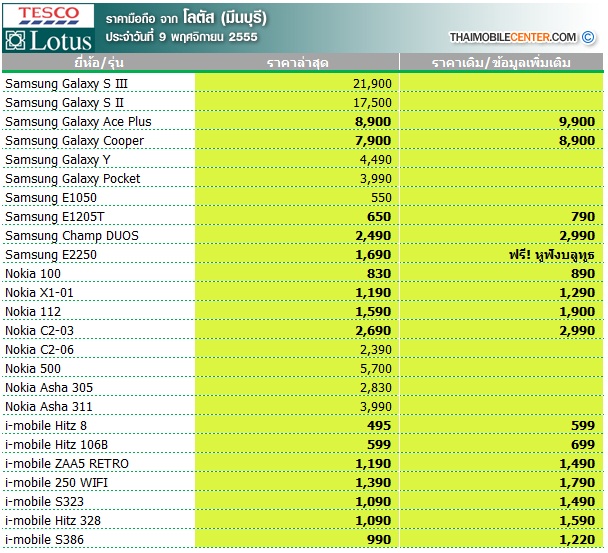This screenshot has height=553, width=608.
Task: Click Samsung Galaxy Cooper
Action: (x=74, y=141)
